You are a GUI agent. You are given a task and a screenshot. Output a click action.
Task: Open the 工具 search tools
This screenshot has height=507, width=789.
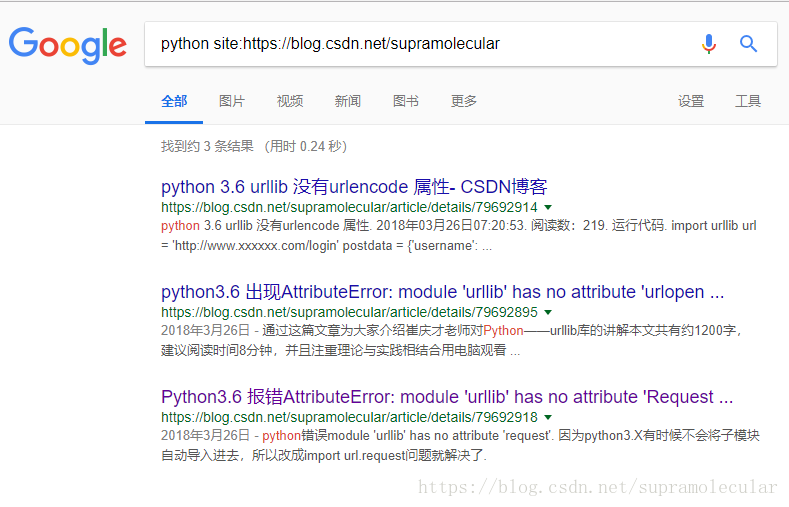pos(748,101)
